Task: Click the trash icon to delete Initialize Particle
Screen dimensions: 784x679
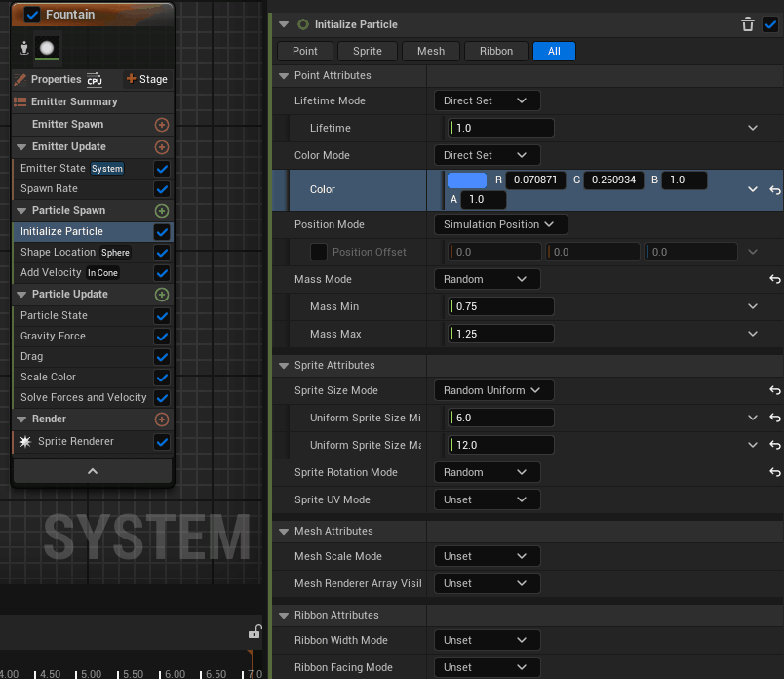Action: coord(748,24)
